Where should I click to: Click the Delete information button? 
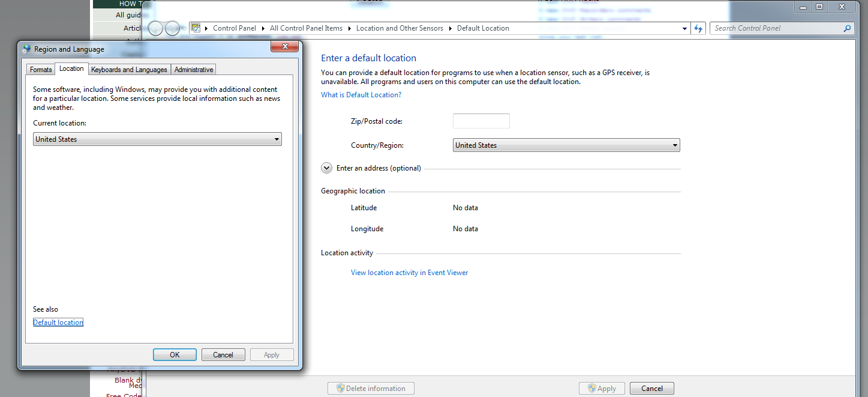click(x=371, y=389)
